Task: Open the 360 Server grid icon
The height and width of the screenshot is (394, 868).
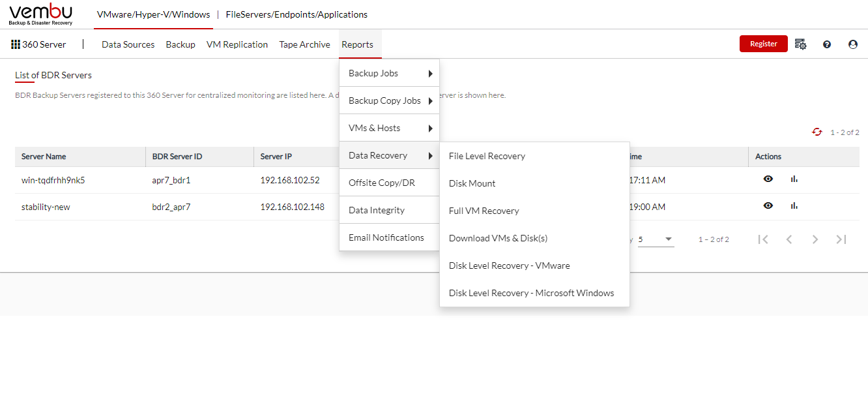Action: point(16,44)
